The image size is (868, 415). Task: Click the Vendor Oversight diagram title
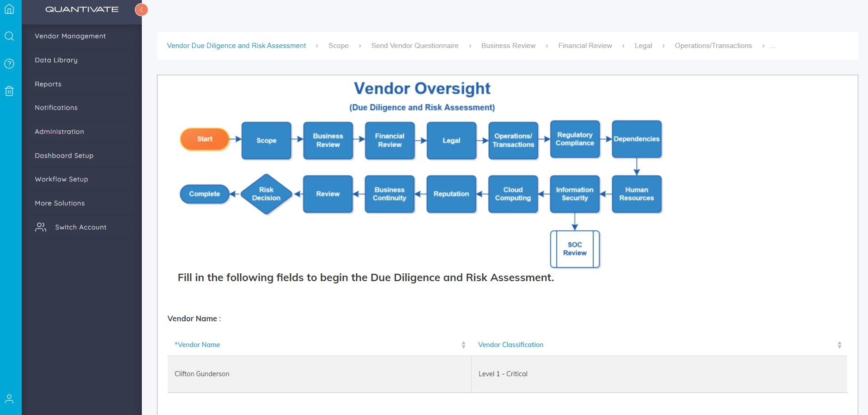click(x=422, y=88)
